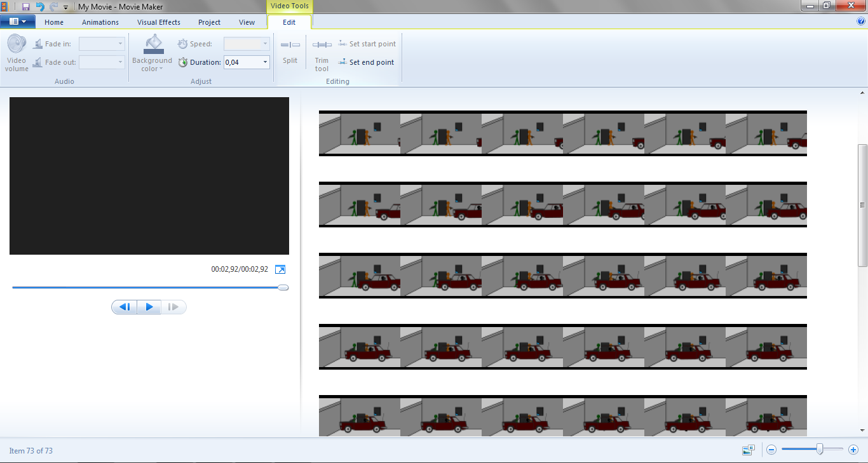Select the first clip in the top storyboard row
Screen dimensions: 868x463
pos(360,133)
